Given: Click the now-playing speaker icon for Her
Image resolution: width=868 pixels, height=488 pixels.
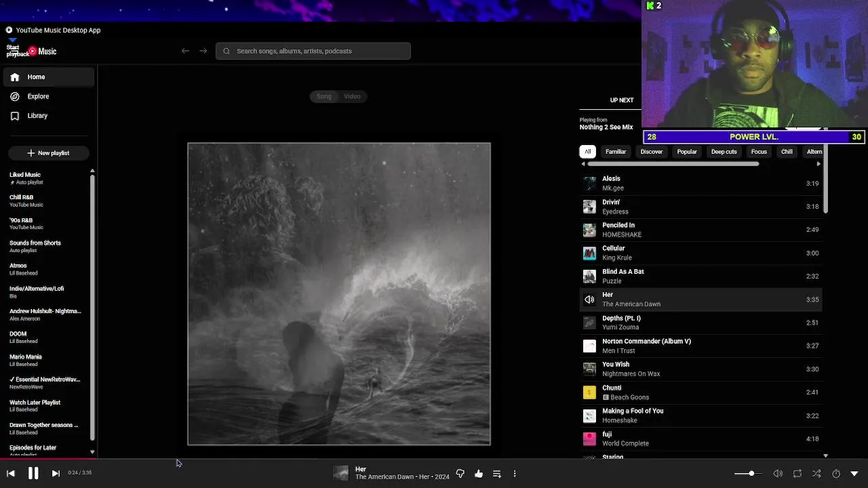Looking at the screenshot, I should pos(589,300).
